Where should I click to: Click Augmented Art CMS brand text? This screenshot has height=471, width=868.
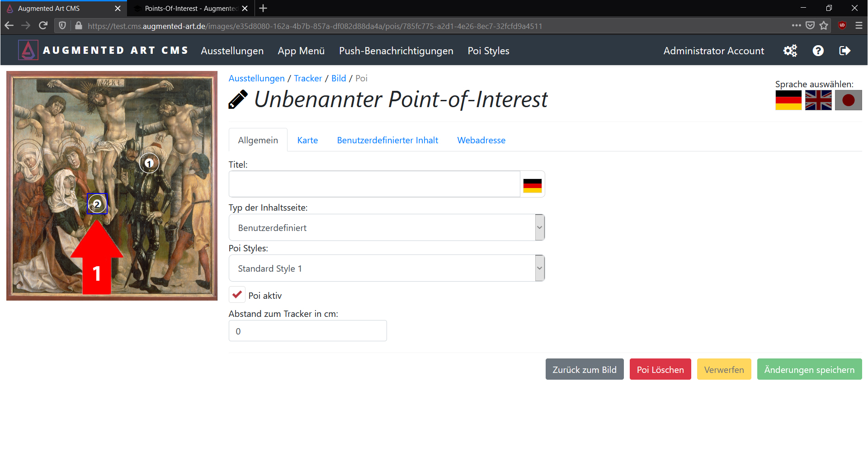(116, 50)
